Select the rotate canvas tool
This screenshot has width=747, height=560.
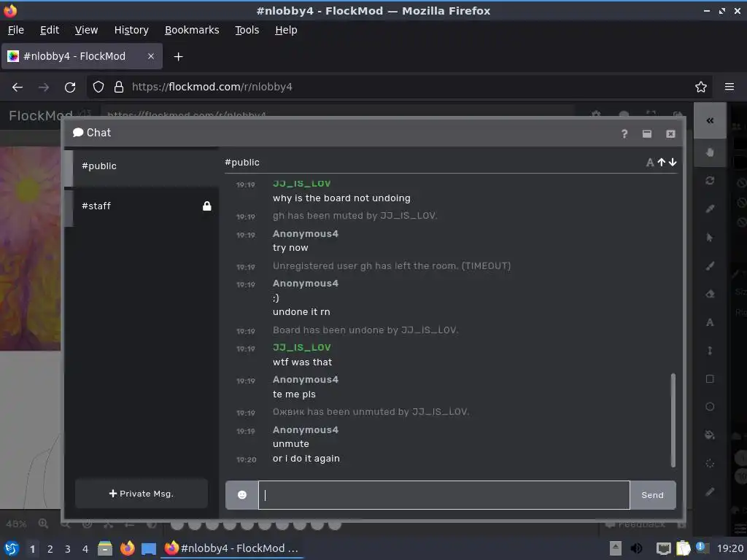pyautogui.click(x=710, y=181)
